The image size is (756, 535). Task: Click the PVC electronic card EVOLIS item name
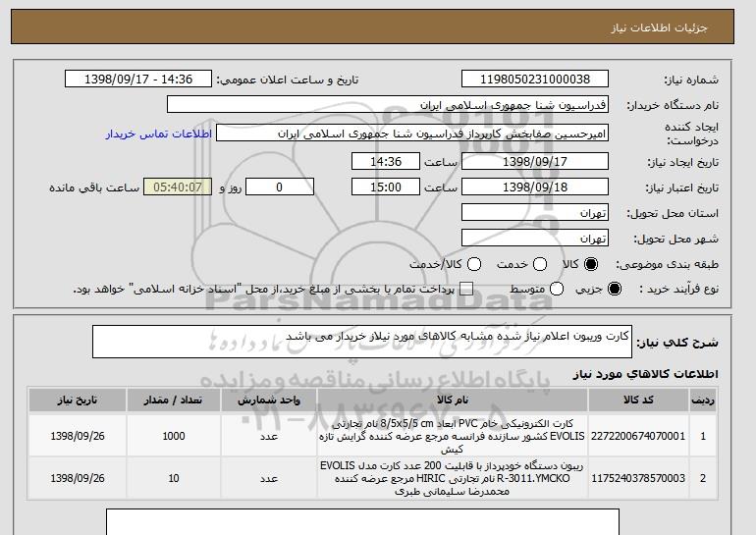[x=453, y=436]
